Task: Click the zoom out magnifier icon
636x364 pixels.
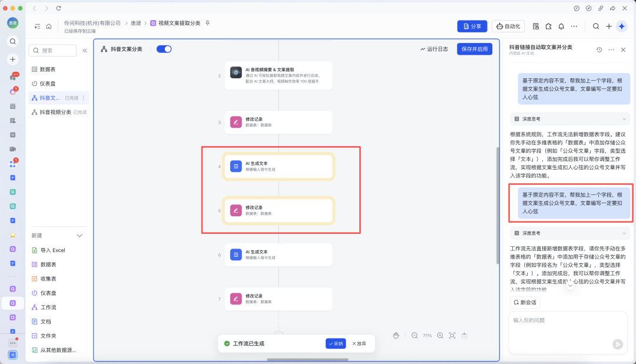Action: [x=415, y=335]
